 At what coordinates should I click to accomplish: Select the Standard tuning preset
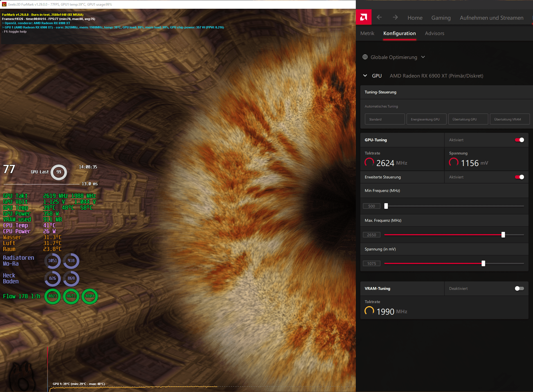[x=385, y=119]
